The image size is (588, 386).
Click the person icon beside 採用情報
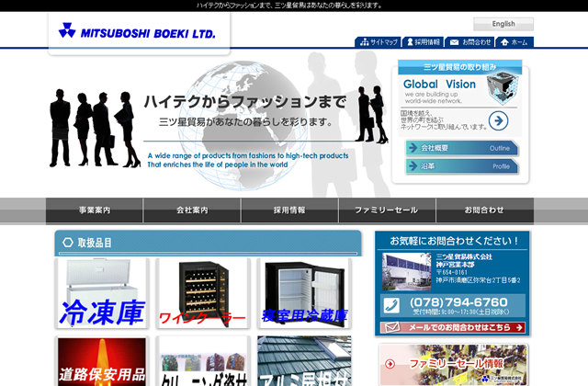410,42
